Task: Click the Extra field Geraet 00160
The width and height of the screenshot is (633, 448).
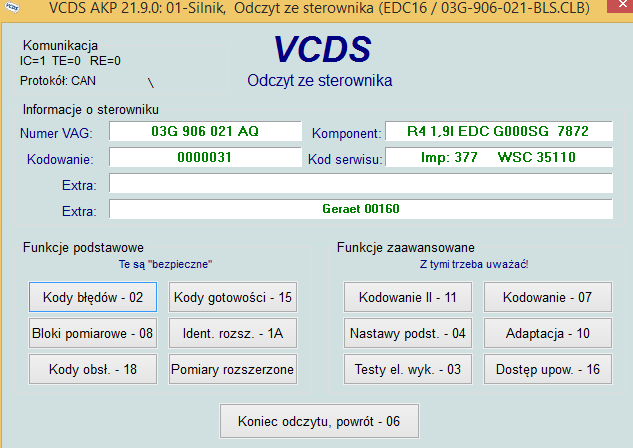Action: pyautogui.click(x=361, y=209)
